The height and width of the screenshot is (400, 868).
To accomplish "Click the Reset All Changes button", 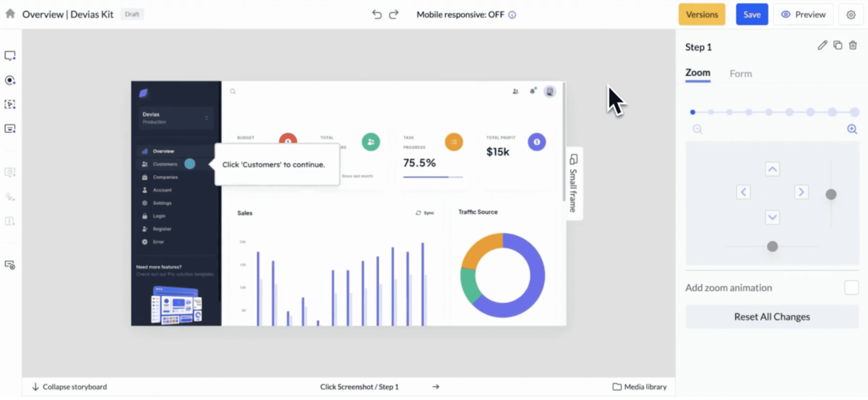I will pyautogui.click(x=772, y=317).
